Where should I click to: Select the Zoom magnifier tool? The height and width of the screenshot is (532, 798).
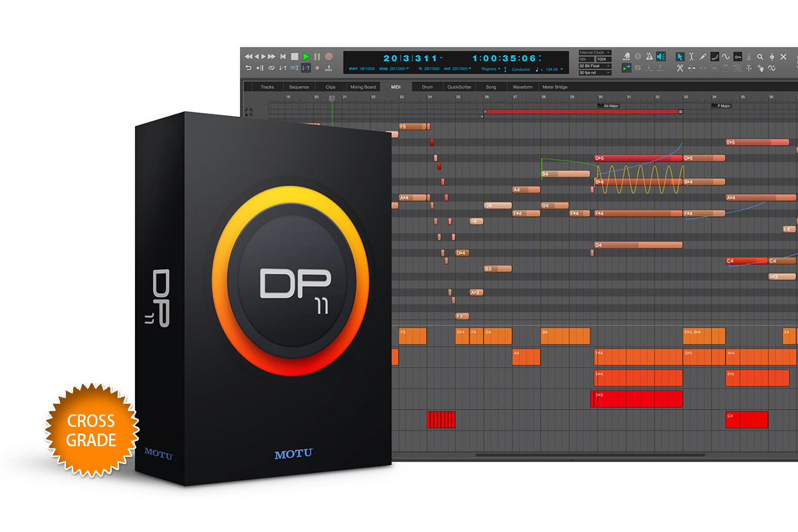760,57
